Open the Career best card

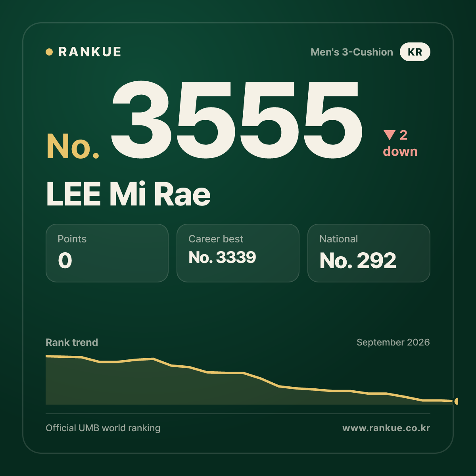[238, 253]
